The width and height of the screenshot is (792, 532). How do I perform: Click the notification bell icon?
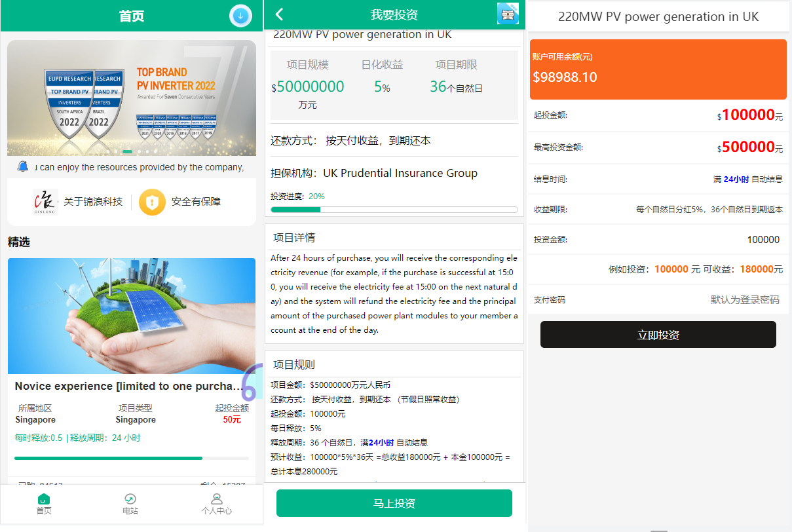click(23, 166)
